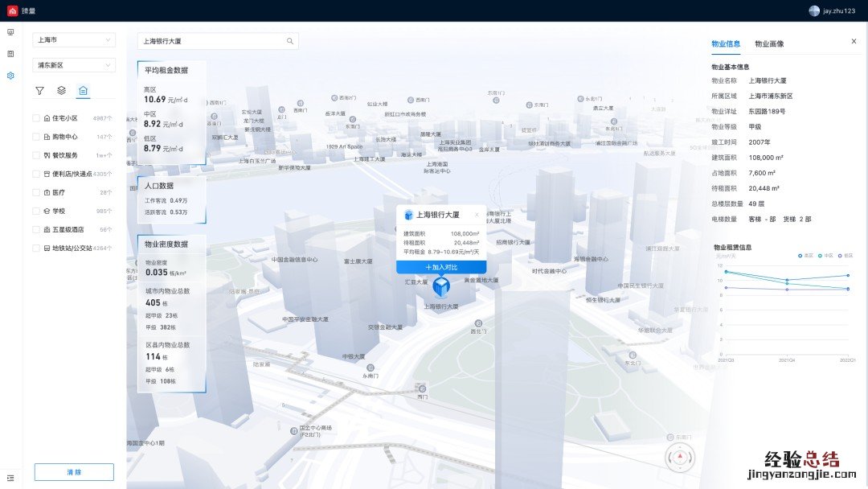Select the layers stack tab icon
Image resolution: width=868 pixels, height=489 pixels.
pyautogui.click(x=61, y=90)
